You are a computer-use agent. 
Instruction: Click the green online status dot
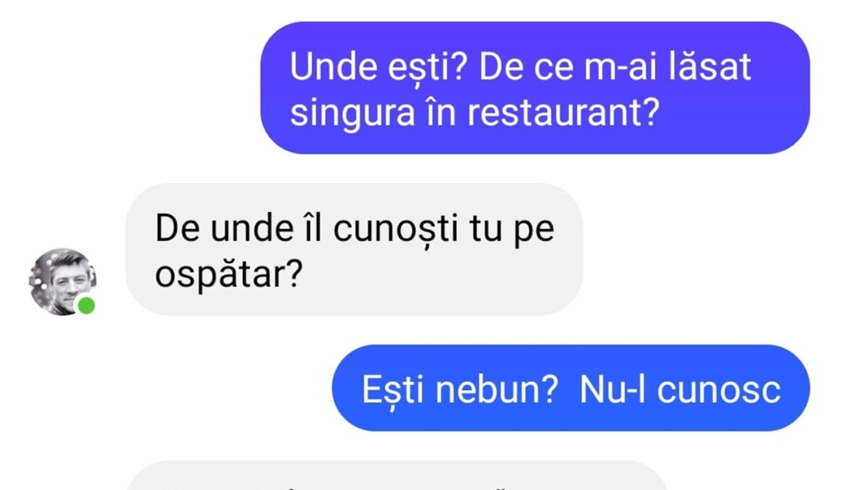click(85, 305)
